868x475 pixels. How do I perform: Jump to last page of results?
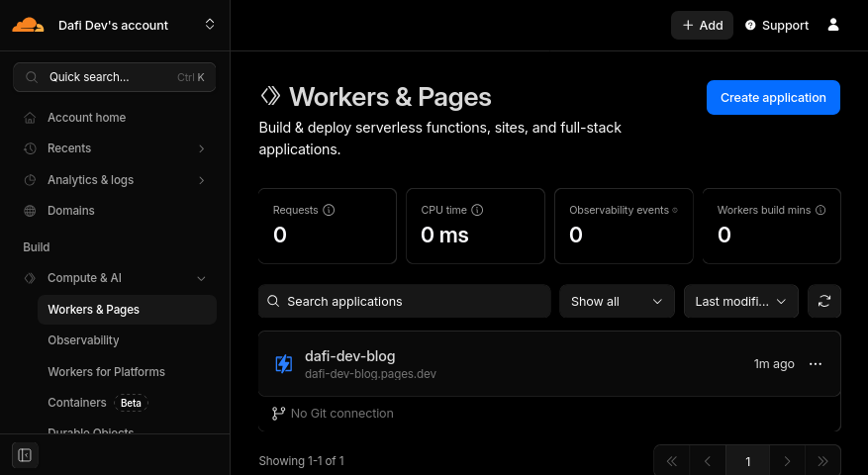[822, 461]
